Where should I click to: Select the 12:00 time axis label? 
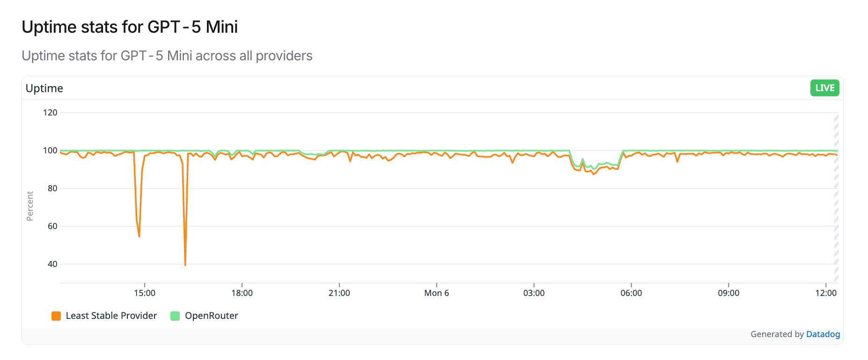(x=825, y=293)
